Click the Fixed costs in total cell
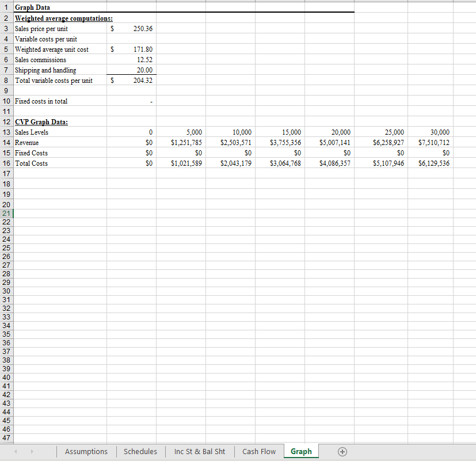Screen dimensions: 476x461 (x=40, y=101)
